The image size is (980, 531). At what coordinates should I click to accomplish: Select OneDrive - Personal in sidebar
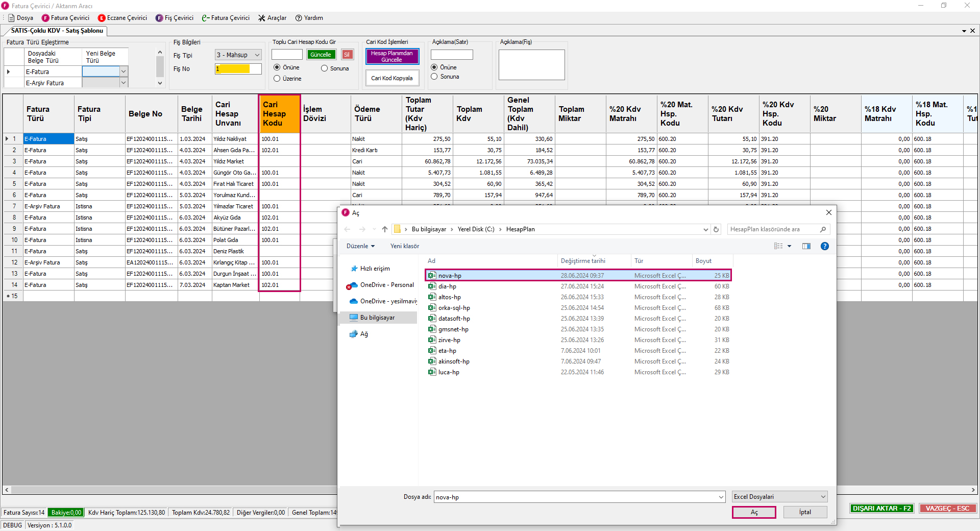[x=386, y=285]
